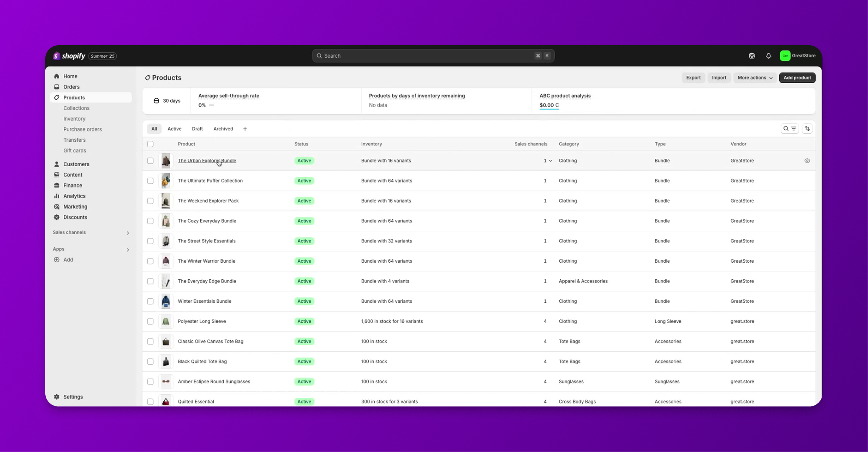Tick the Polyester Long Sleeve checkbox
This screenshot has width=868, height=452.
(150, 321)
